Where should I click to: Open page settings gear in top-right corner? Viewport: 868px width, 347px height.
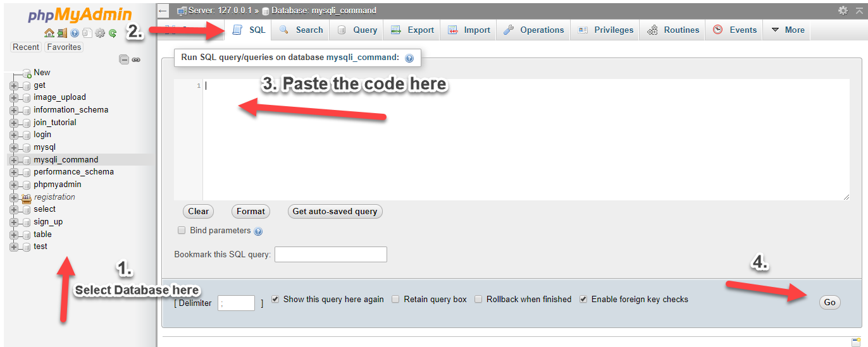tap(843, 11)
